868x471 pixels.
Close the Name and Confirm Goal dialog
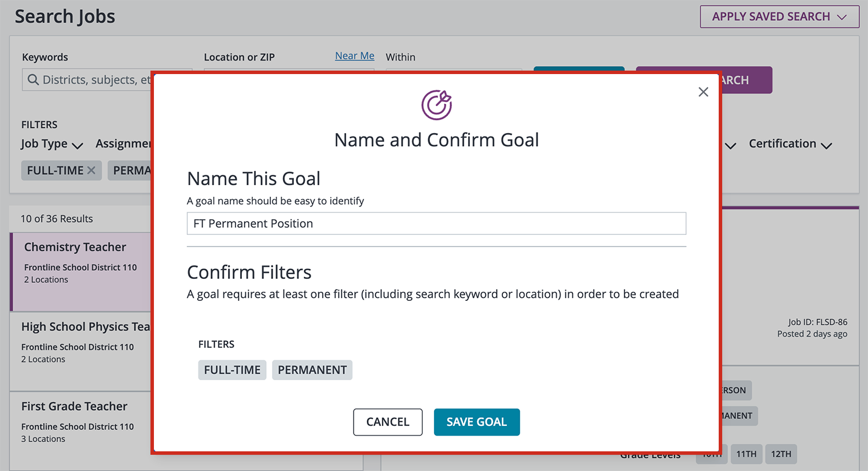pyautogui.click(x=703, y=92)
